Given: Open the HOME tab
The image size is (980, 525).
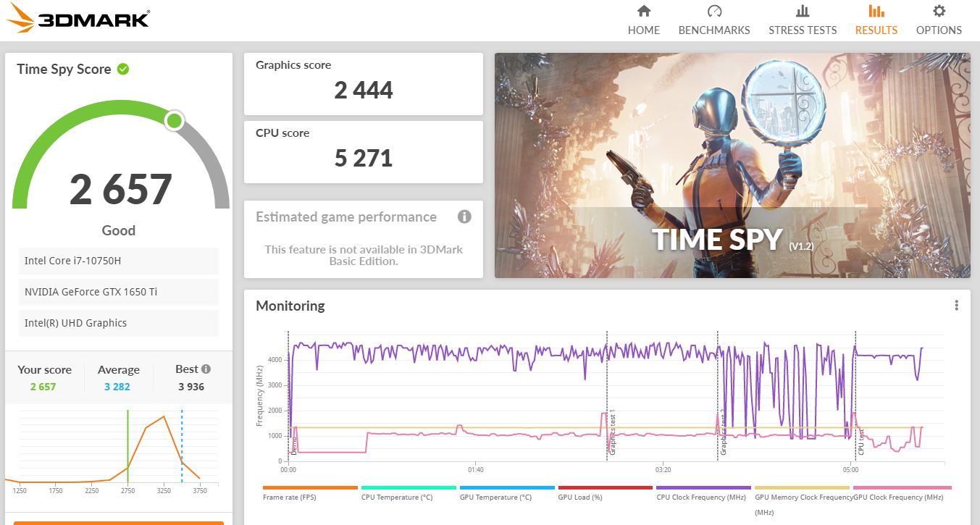Looking at the screenshot, I should [x=643, y=20].
